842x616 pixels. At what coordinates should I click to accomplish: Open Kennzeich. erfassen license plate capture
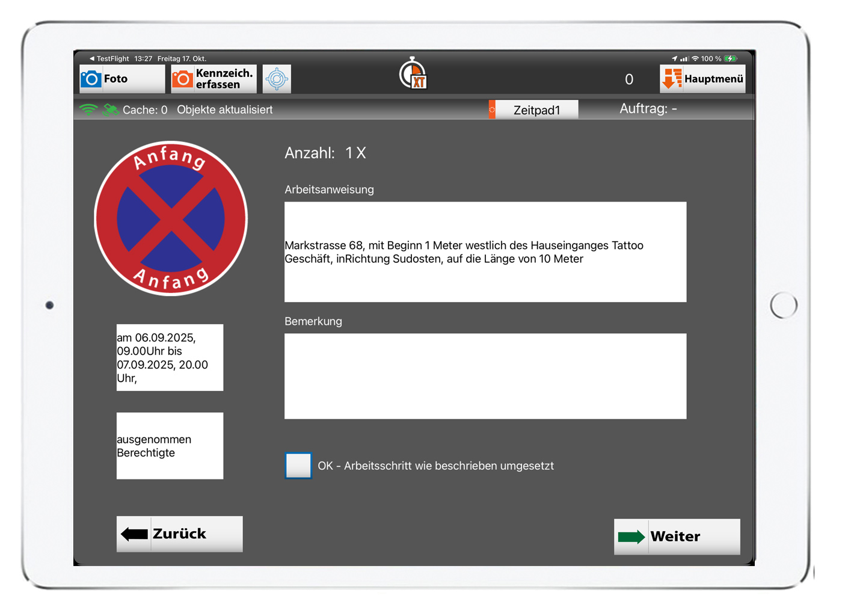214,79
